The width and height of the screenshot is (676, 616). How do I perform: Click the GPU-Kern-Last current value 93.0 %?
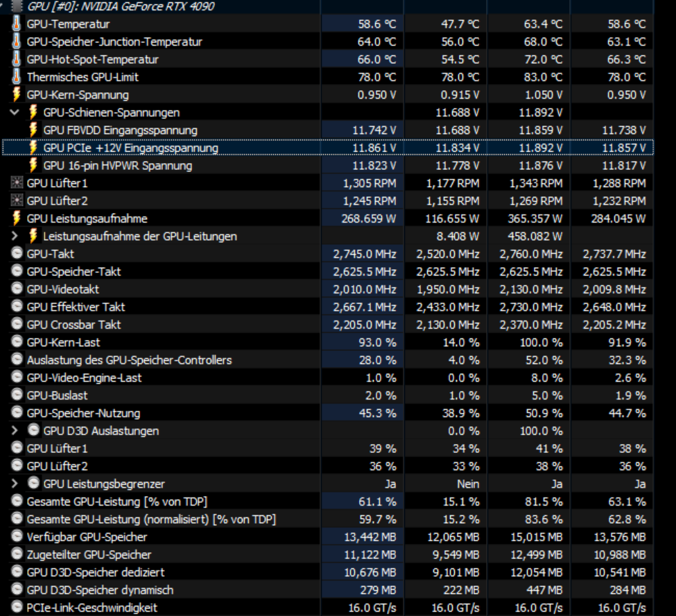pos(377,343)
